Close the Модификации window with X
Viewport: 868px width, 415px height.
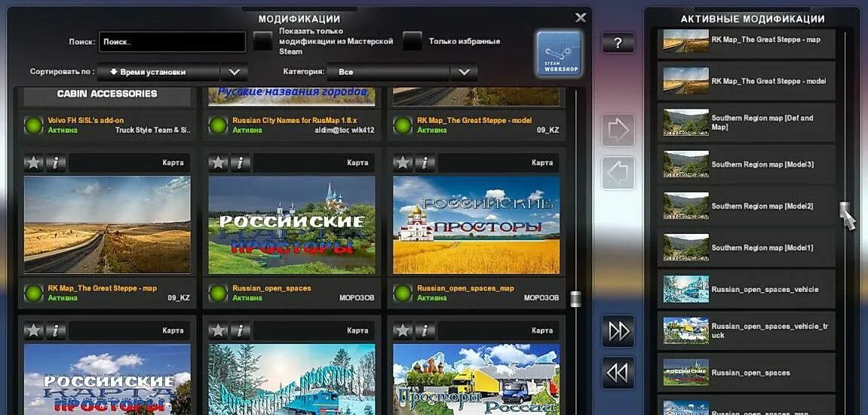pos(581,17)
